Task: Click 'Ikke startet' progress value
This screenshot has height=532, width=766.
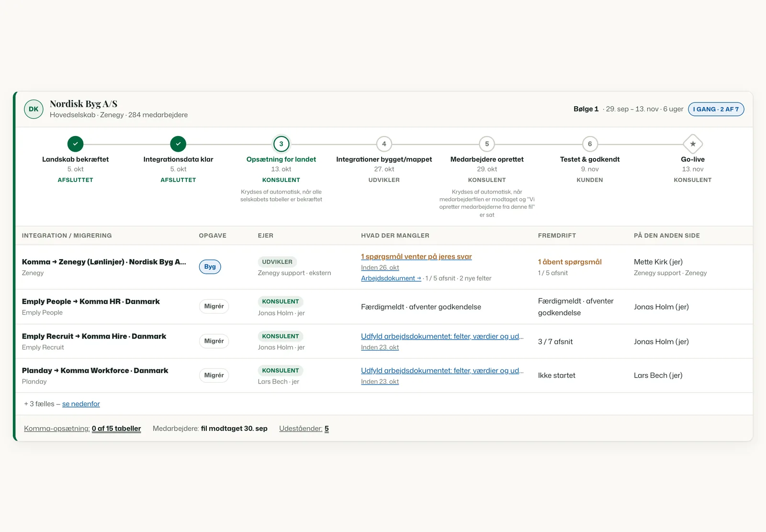Action: pos(557,375)
